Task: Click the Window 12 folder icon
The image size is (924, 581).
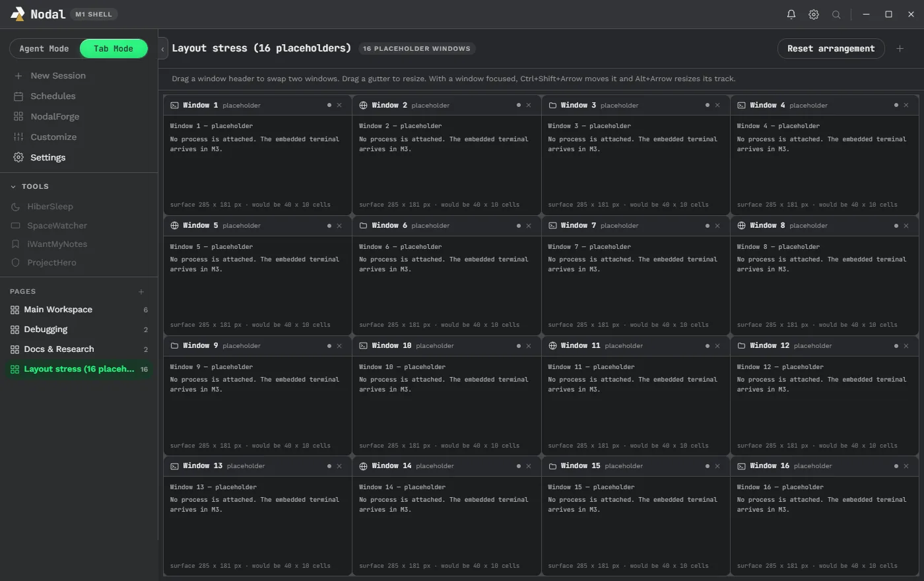Action: click(741, 345)
